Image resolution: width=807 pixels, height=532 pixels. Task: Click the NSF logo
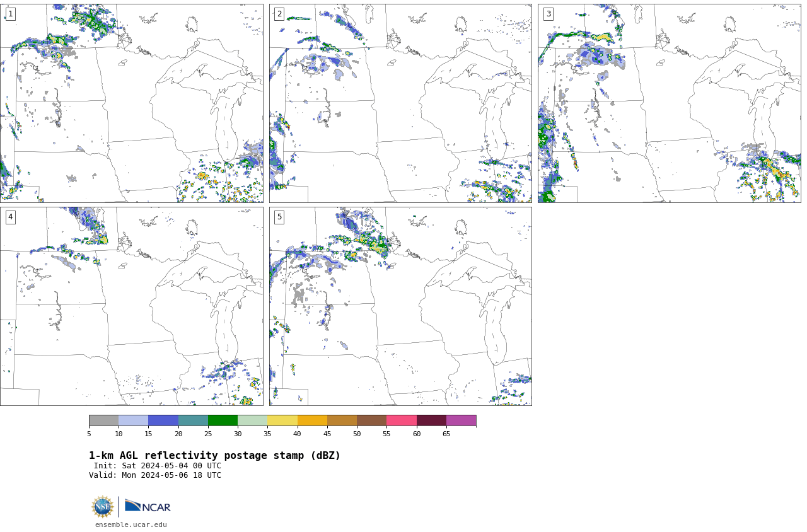[x=103, y=507]
